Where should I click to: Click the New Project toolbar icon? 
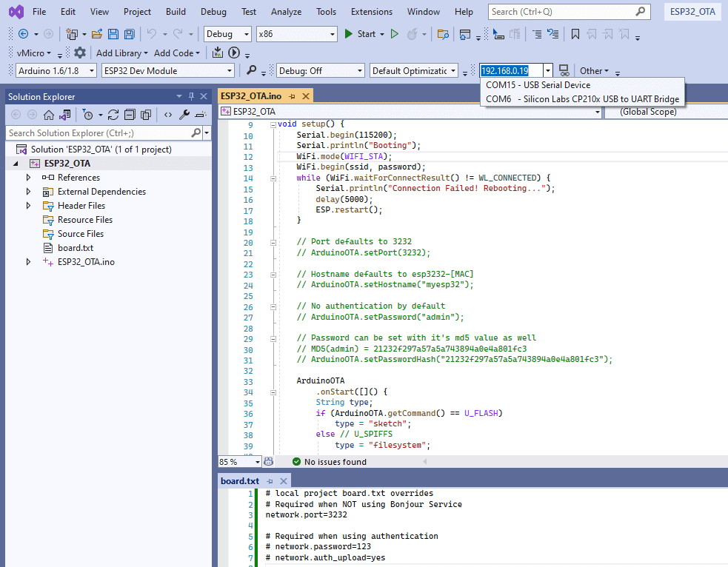tap(72, 34)
